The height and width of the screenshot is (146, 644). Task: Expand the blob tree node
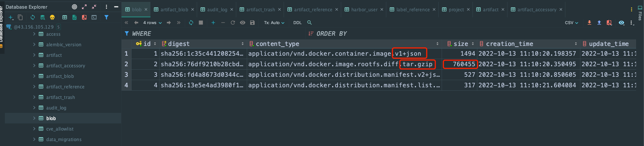(x=34, y=118)
